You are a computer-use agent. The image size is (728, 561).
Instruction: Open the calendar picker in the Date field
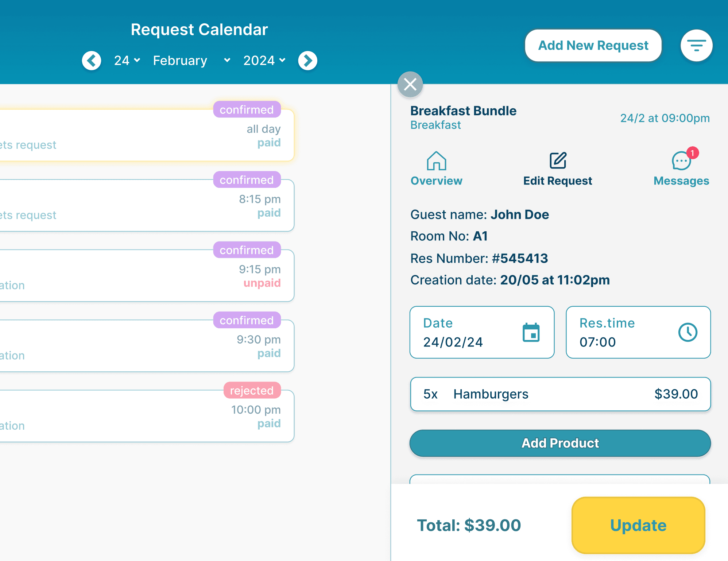point(531,332)
